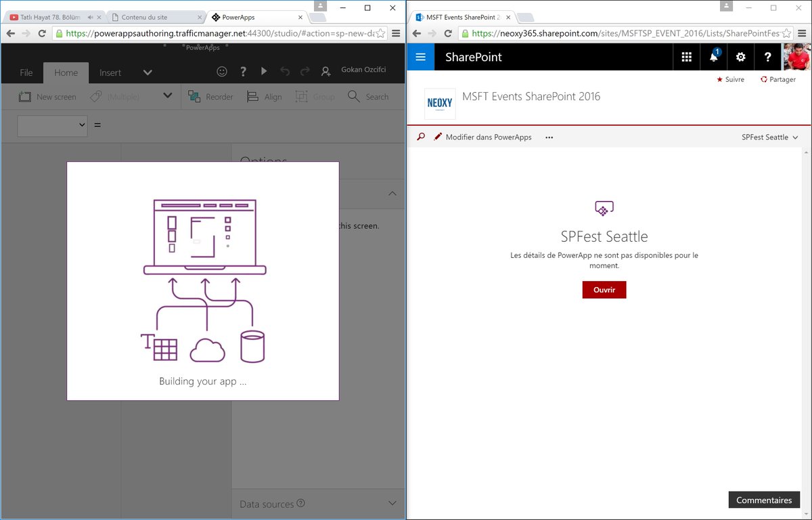Reload page in left Chrome window
812x520 pixels.
pos(42,33)
